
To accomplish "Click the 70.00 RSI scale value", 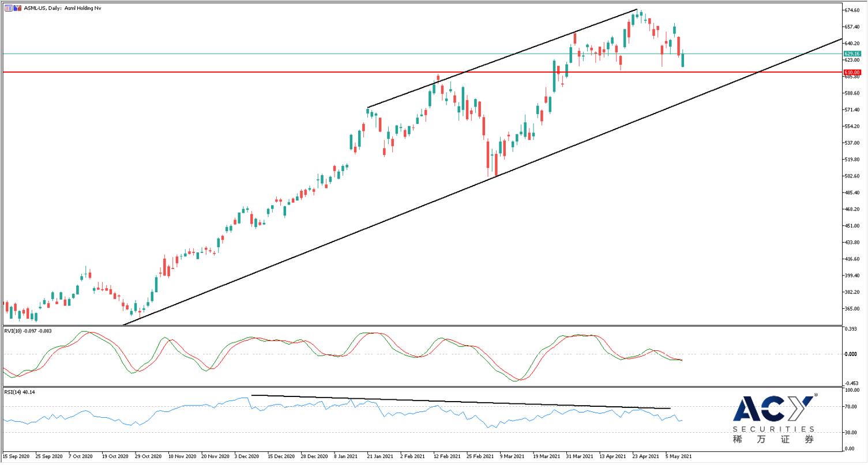I will coord(850,407).
